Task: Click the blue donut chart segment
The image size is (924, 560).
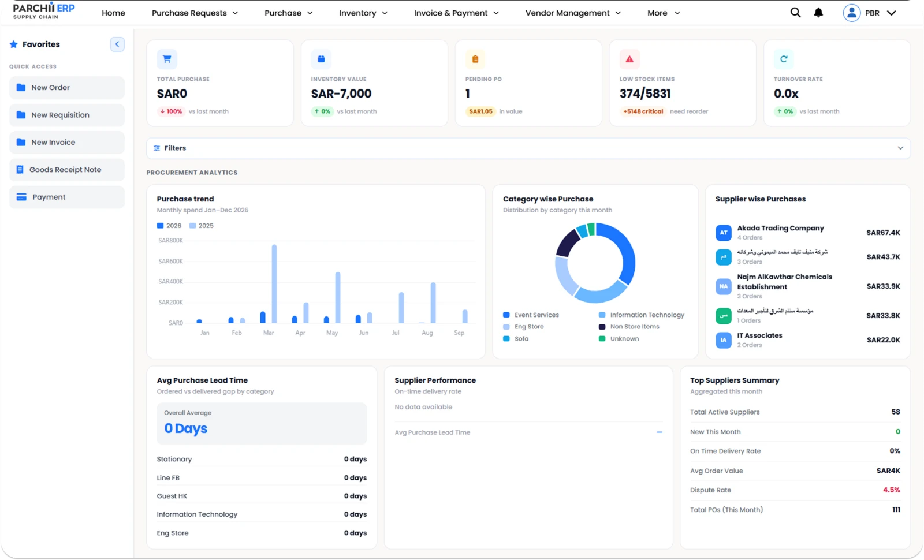Action: coord(621,251)
